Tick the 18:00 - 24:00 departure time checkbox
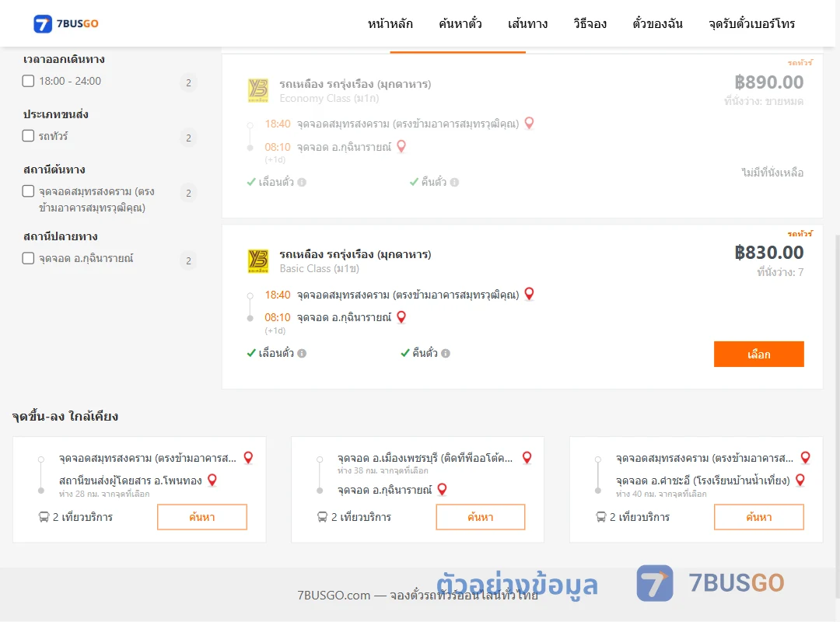This screenshot has width=840, height=622. [29, 81]
